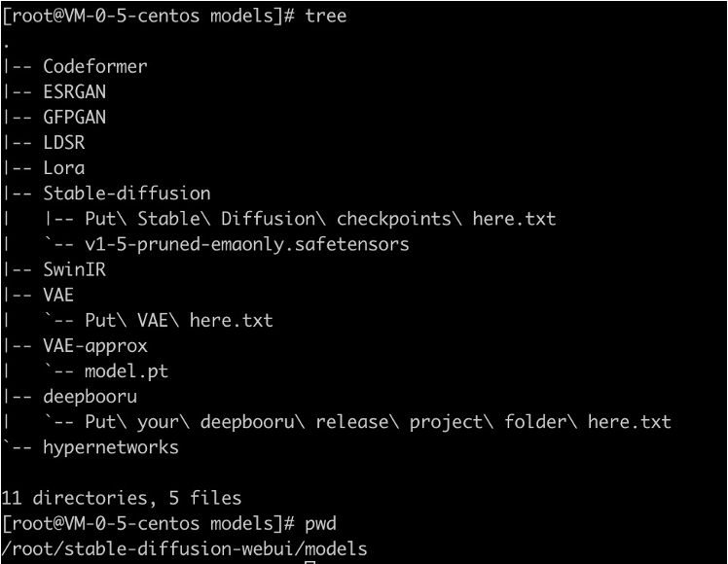Click the pwd command text
The height and width of the screenshot is (564, 728).
[320, 524]
